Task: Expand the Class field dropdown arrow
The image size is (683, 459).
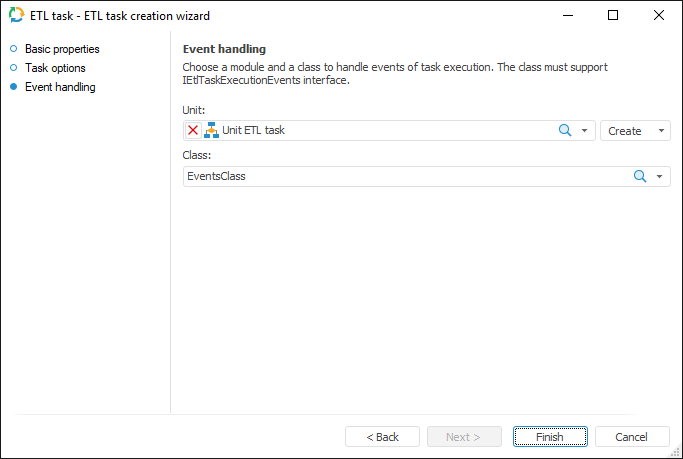Action: [660, 176]
